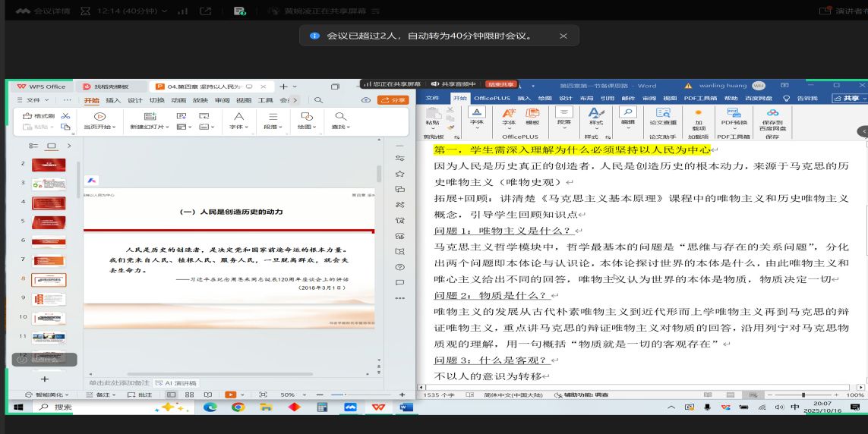868x434 pixels.
Task: Click the 保存到百度网盘 cloud icon
Action: [x=772, y=112]
